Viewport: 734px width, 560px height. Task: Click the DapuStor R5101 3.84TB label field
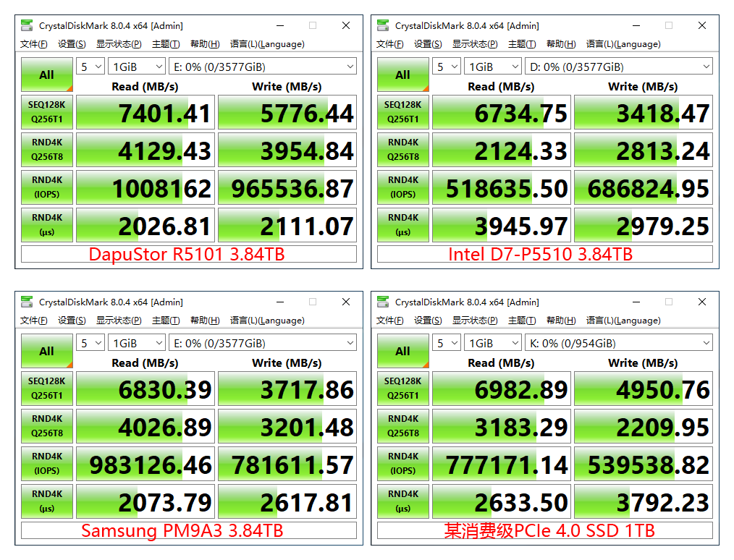189,254
